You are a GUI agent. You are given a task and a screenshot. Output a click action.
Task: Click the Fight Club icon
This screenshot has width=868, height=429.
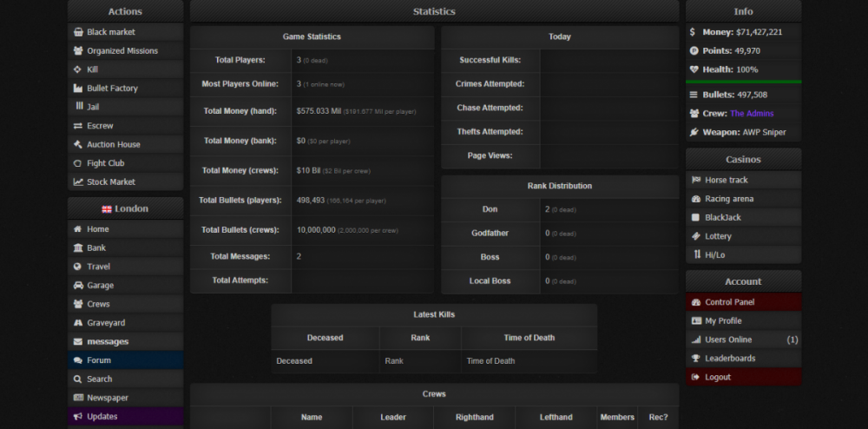tap(77, 163)
